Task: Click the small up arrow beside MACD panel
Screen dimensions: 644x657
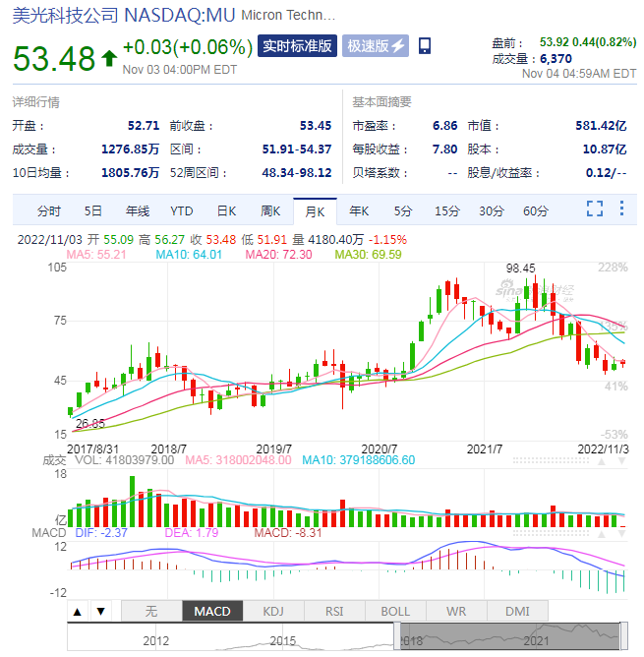Action: pyautogui.click(x=602, y=534)
